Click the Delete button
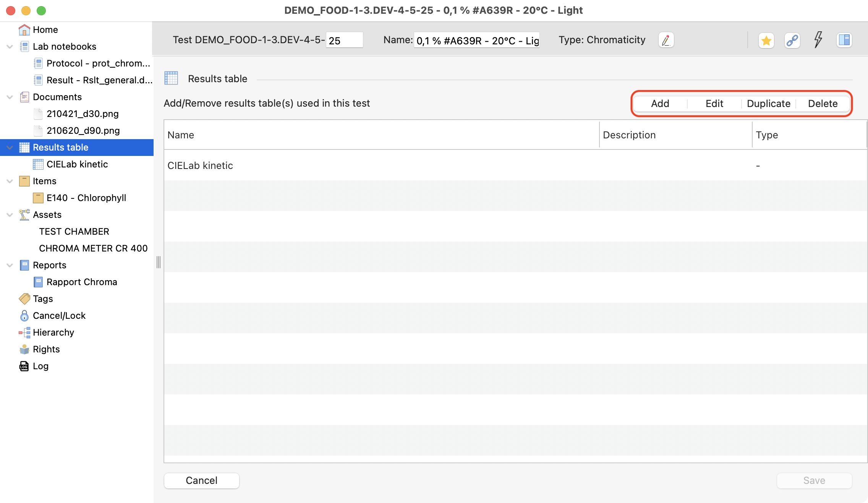This screenshot has height=503, width=868. click(x=823, y=104)
